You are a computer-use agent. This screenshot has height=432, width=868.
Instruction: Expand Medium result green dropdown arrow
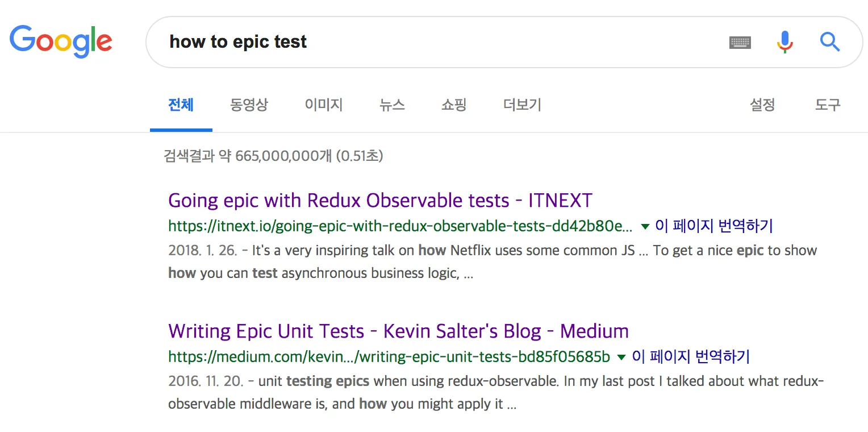[x=621, y=357]
